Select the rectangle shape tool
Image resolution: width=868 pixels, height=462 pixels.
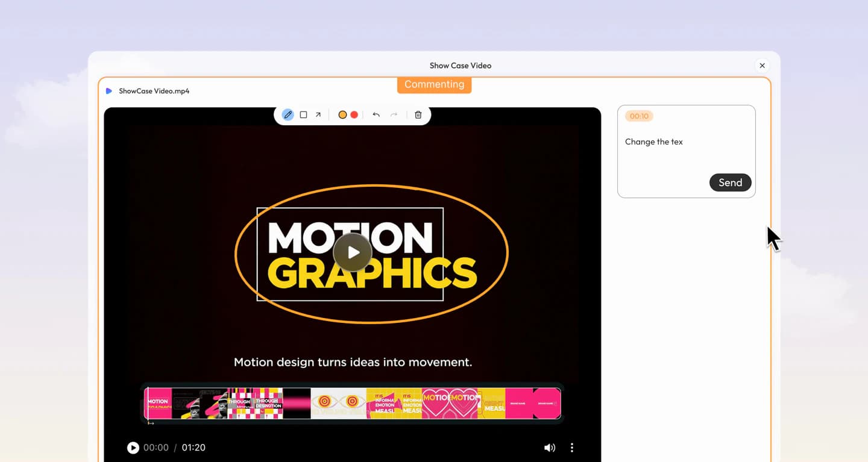coord(303,114)
